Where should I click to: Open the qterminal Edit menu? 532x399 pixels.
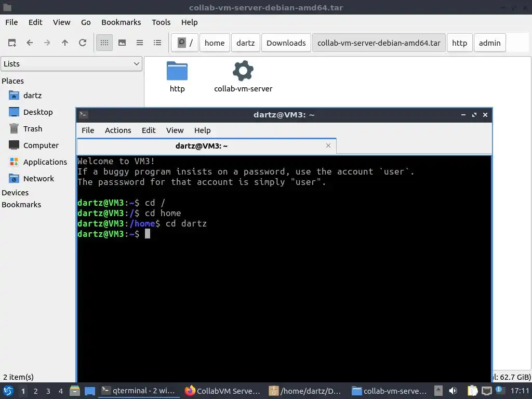[x=149, y=130]
